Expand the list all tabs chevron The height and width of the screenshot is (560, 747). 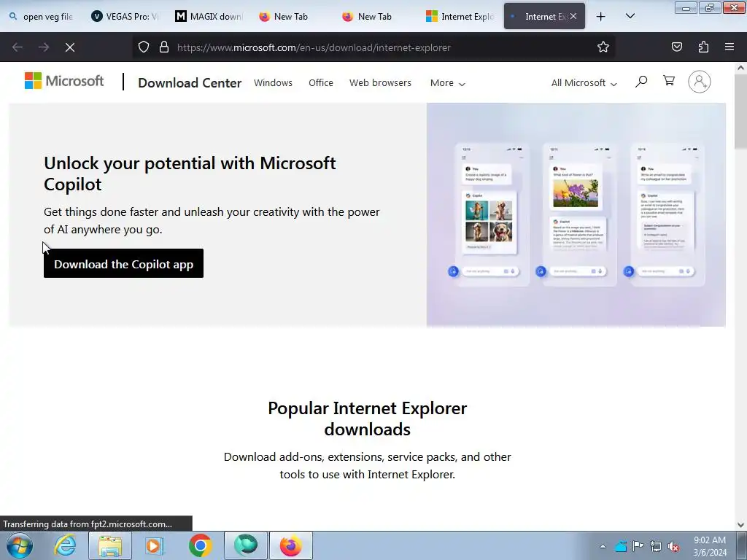click(630, 17)
